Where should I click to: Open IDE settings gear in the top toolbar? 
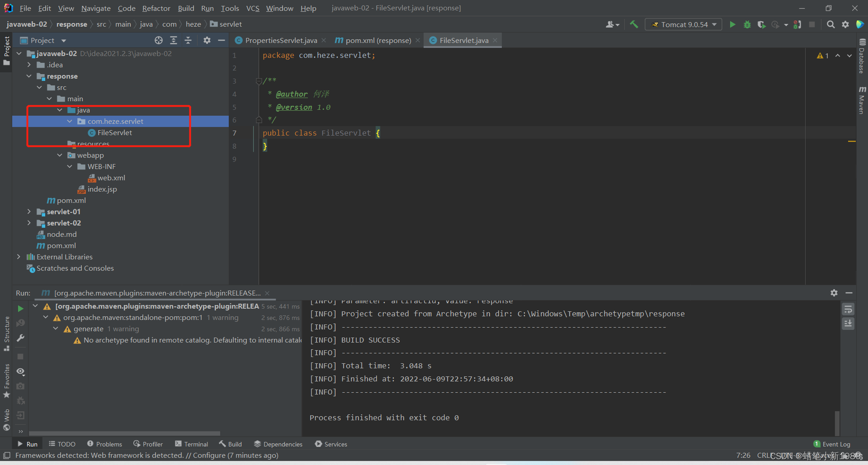pyautogui.click(x=845, y=24)
